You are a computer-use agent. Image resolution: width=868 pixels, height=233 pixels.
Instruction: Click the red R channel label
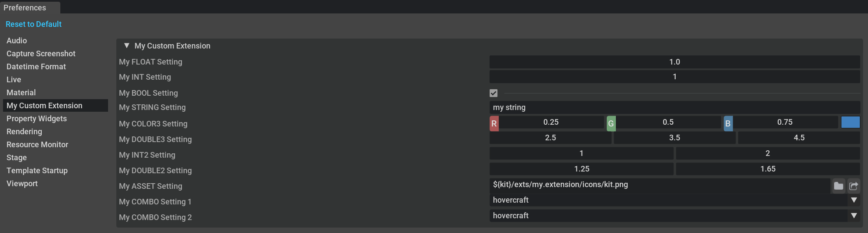[494, 123]
